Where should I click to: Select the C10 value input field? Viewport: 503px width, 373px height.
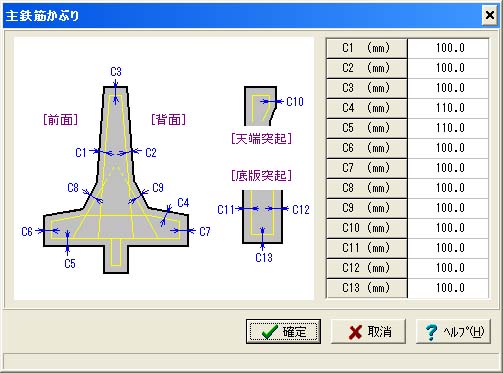[x=448, y=228]
